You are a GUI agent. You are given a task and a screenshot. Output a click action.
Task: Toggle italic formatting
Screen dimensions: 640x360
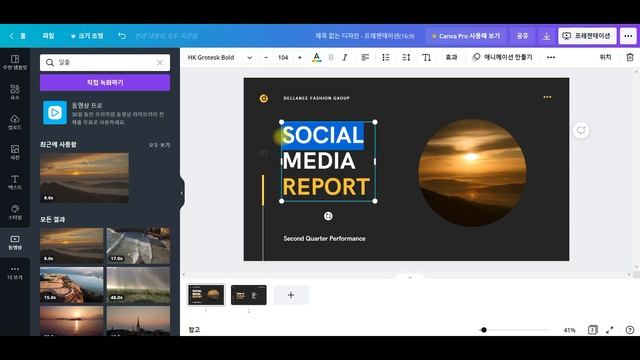[x=345, y=58]
